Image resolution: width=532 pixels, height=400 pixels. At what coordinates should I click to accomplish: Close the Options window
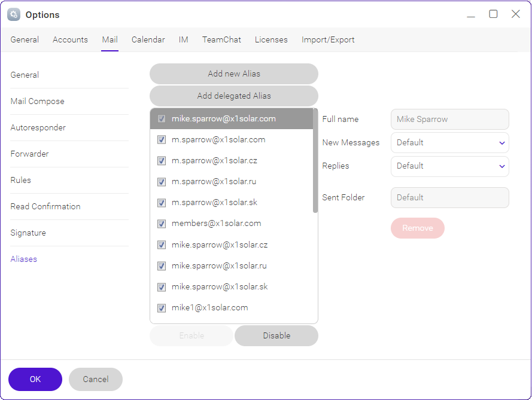(x=516, y=14)
